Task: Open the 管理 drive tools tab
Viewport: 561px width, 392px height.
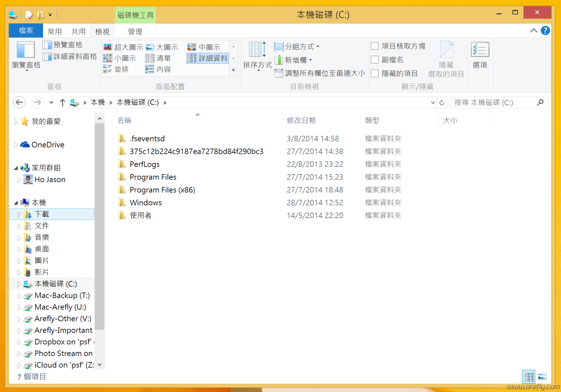Action: click(135, 31)
